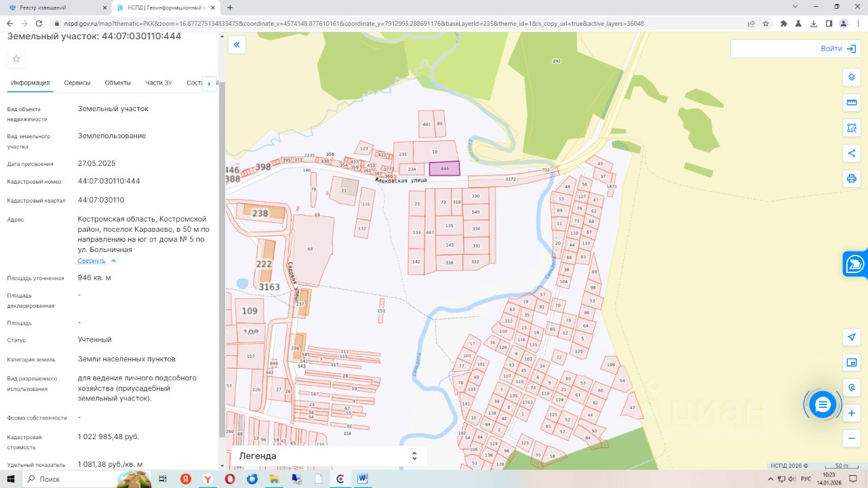Expand the Легенда panel

(x=414, y=456)
